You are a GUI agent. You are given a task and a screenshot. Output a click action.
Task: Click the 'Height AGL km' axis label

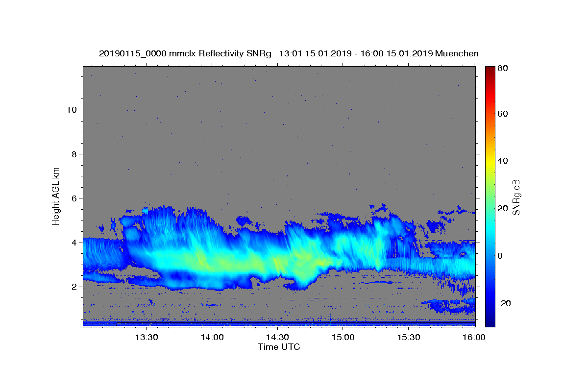56,196
